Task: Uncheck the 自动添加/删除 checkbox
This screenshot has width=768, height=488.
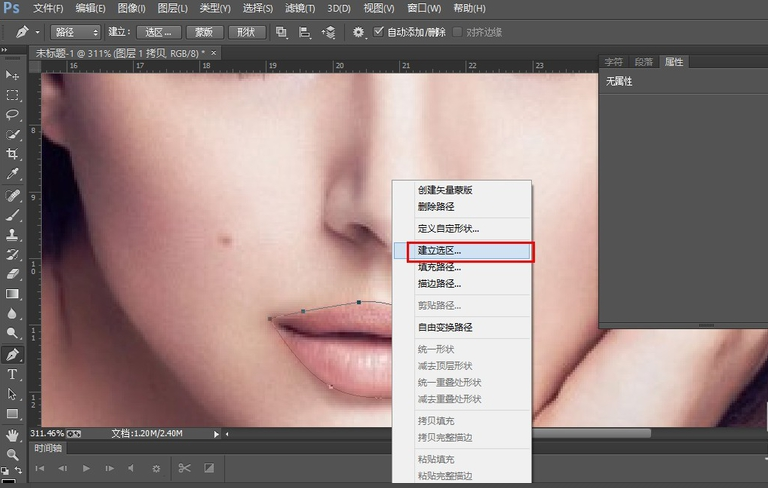Action: (x=379, y=32)
